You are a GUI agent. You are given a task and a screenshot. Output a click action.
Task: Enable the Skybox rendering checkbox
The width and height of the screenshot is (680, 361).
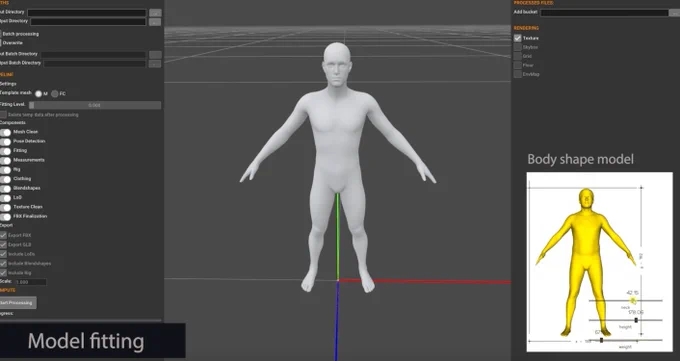click(x=517, y=47)
